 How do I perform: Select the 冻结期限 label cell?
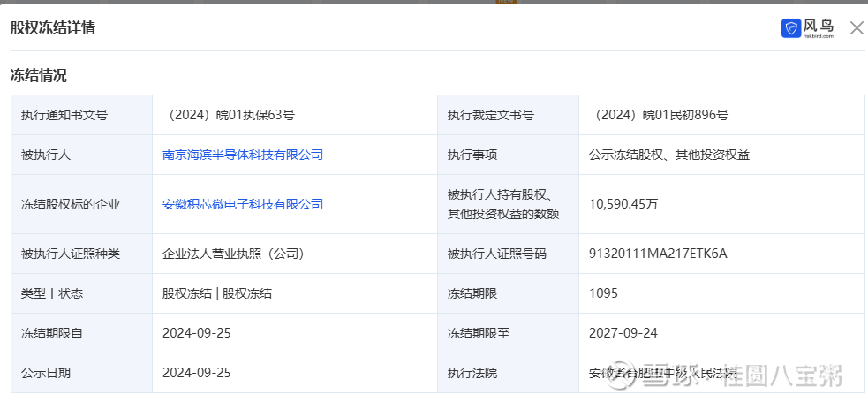pos(509,293)
